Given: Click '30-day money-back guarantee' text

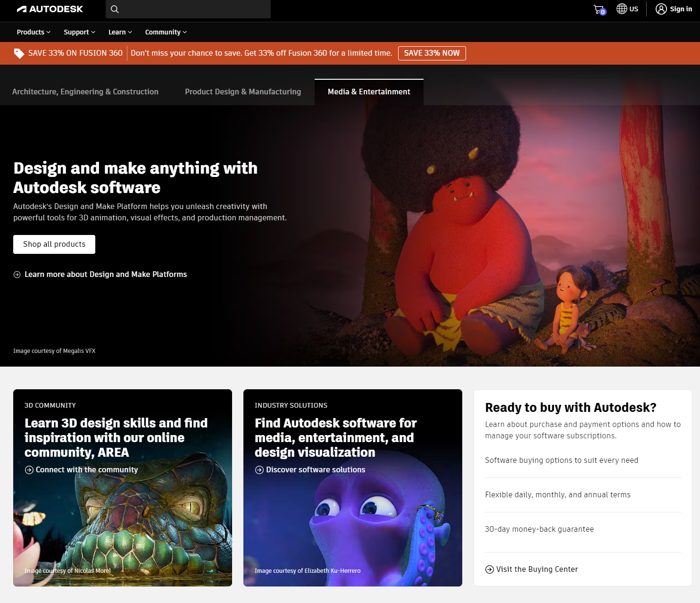Looking at the screenshot, I should 539,529.
